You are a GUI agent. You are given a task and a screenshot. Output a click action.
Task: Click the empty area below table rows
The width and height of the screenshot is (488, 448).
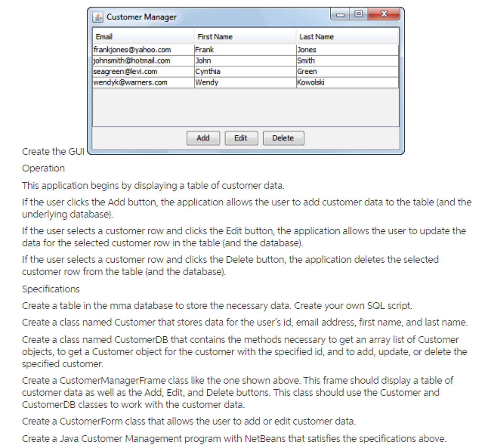click(x=245, y=107)
